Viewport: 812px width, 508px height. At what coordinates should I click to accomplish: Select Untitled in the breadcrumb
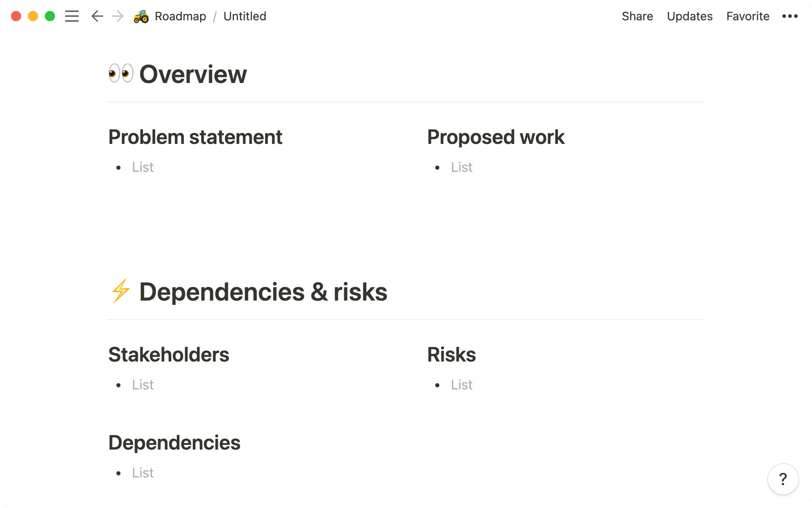coord(244,16)
